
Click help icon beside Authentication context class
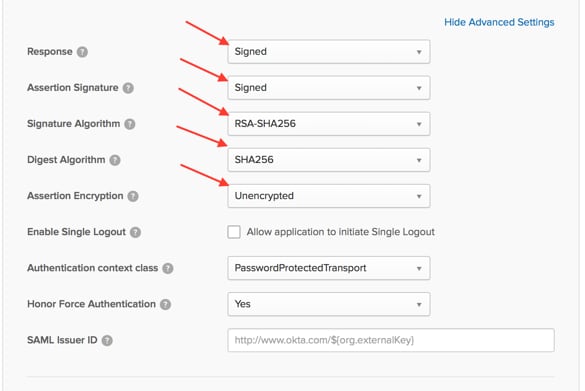pos(168,268)
